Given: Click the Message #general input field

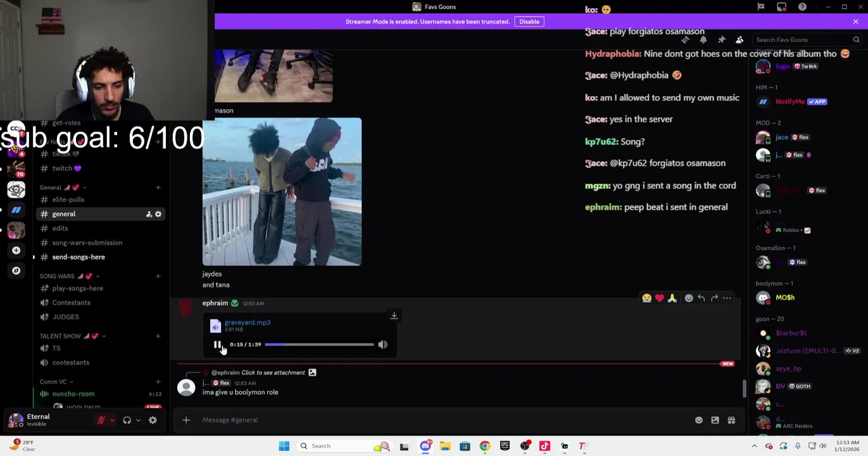Looking at the screenshot, I should [x=443, y=420].
